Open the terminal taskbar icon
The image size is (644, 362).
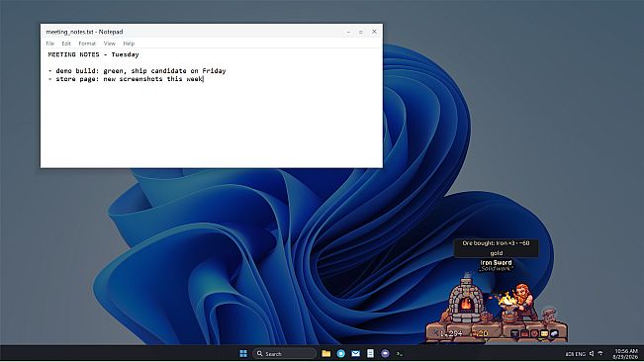click(400, 353)
